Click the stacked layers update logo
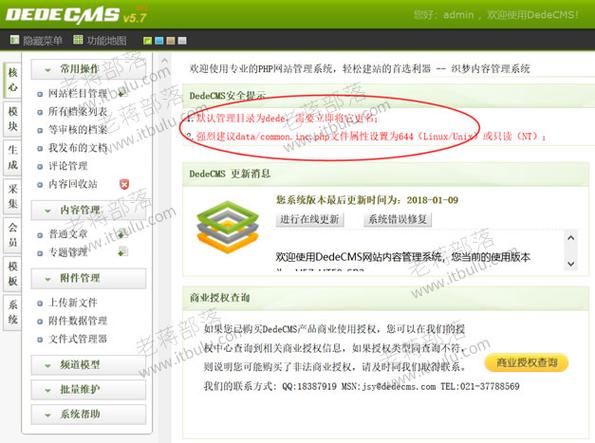 (x=228, y=227)
